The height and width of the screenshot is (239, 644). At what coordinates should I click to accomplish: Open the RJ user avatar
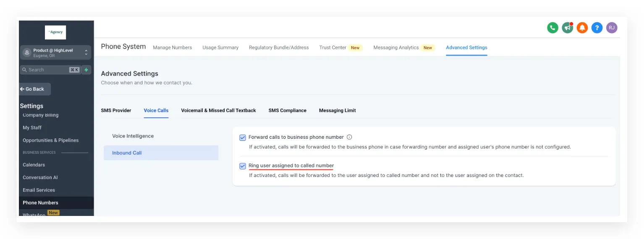click(612, 28)
